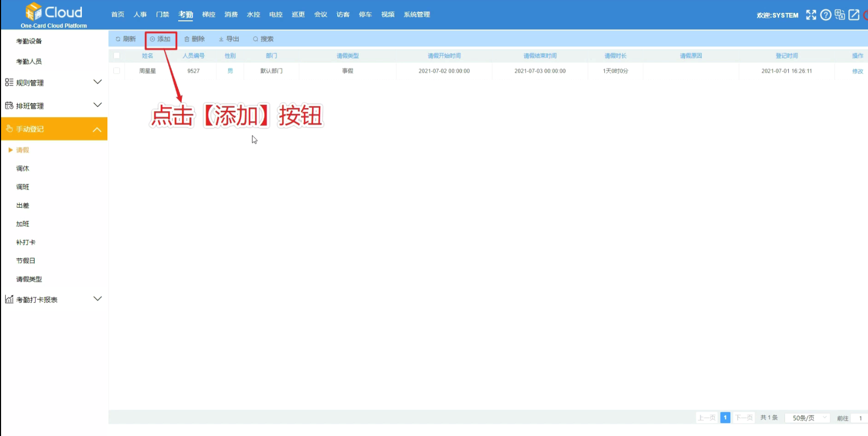The width and height of the screenshot is (868, 436).
Task: Select 请假 submenu item
Action: (22, 150)
